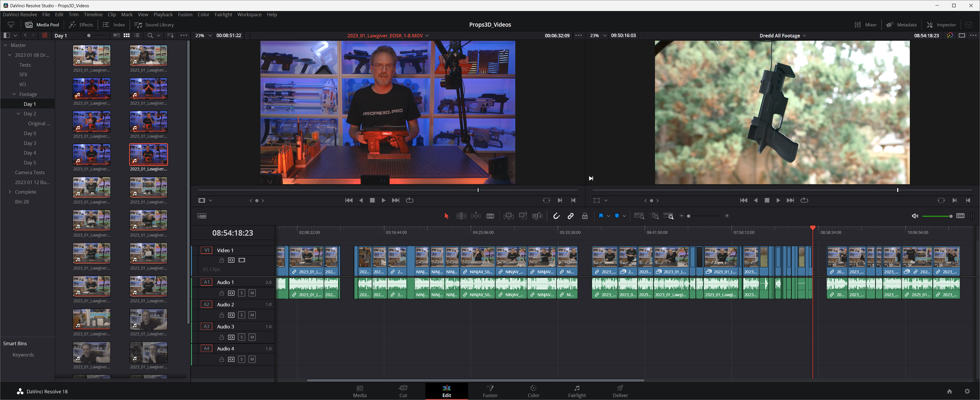Toggle timeline Snapping
This screenshot has height=400, width=980.
click(556, 216)
